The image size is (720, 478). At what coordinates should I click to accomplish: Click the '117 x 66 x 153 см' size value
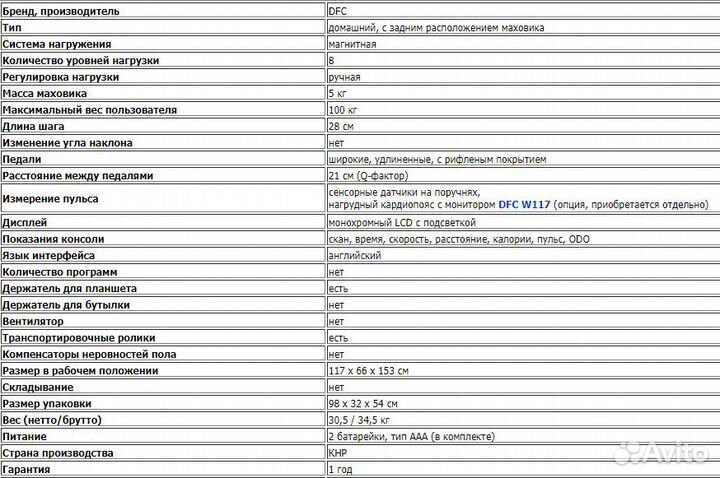pos(368,370)
